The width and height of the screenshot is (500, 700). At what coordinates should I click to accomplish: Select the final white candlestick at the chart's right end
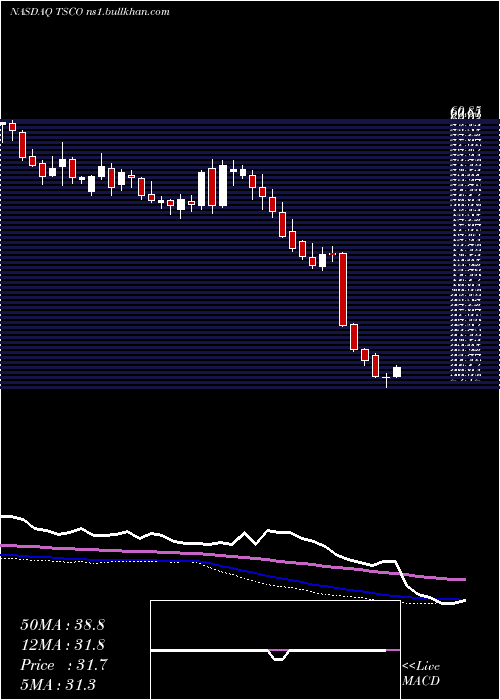point(397,372)
